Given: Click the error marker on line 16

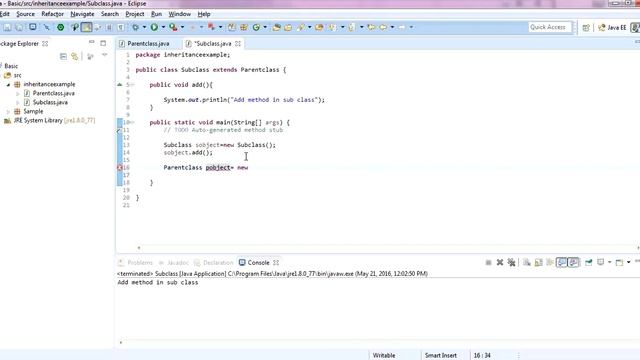Looking at the screenshot, I should point(120,167).
